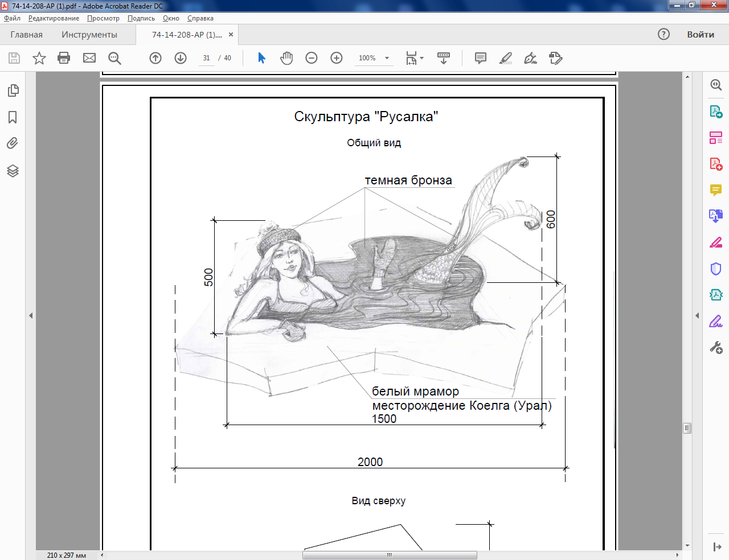Switch to the Инструменты tab
Viewport: 729px width, 560px height.
(x=89, y=35)
